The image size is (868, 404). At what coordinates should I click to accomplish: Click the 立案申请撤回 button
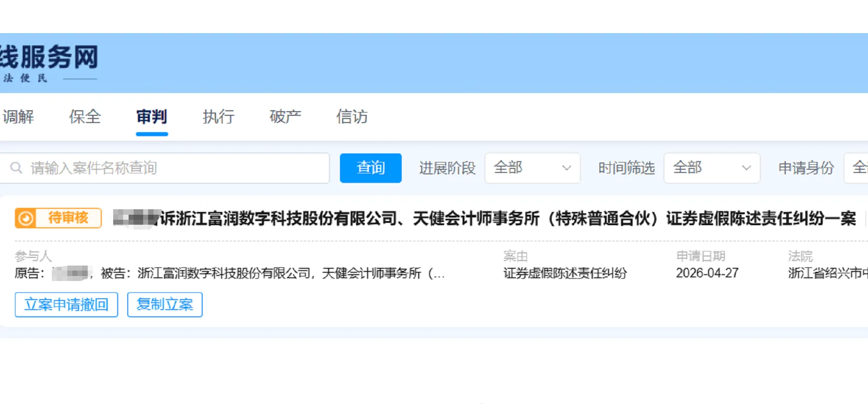66,305
